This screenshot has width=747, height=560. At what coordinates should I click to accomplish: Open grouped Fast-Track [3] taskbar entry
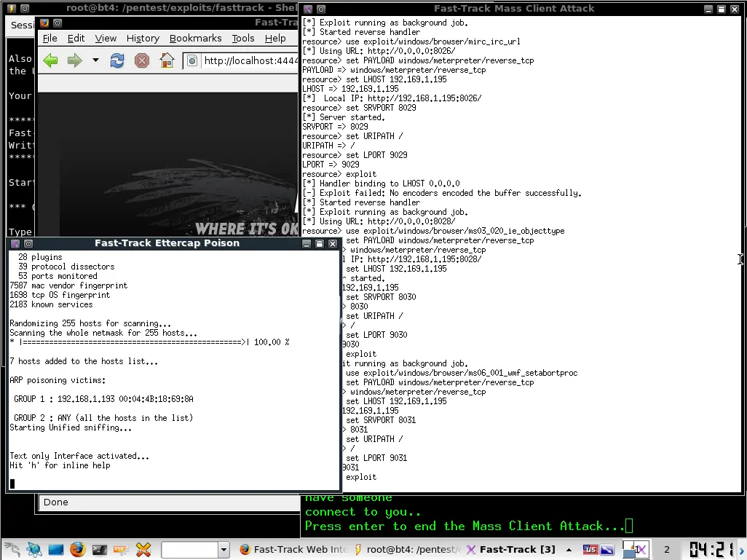click(510, 550)
